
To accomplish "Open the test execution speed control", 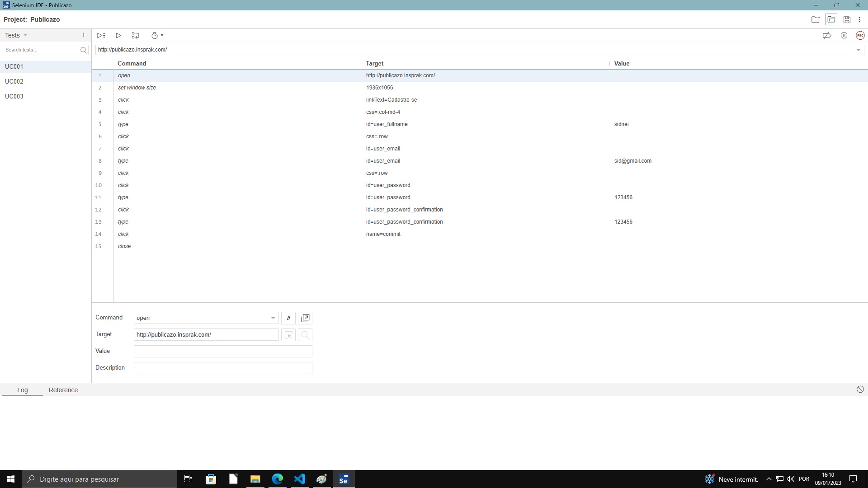I will (x=157, y=35).
